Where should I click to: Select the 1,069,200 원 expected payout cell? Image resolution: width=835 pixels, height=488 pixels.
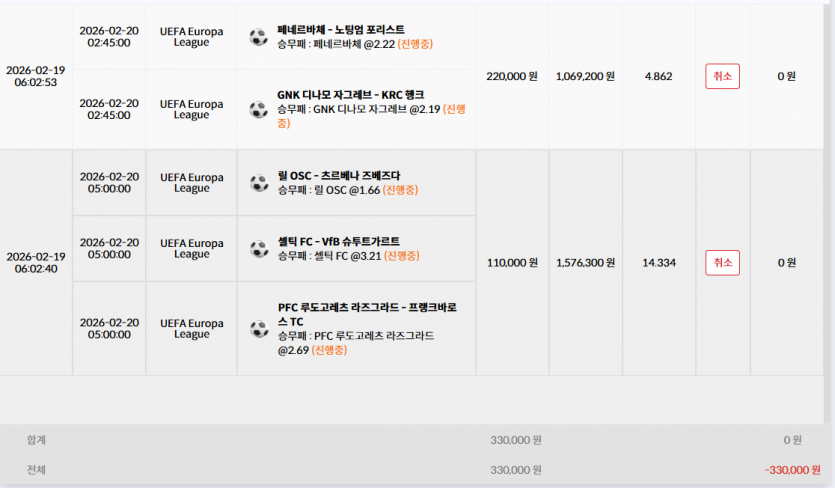(585, 76)
